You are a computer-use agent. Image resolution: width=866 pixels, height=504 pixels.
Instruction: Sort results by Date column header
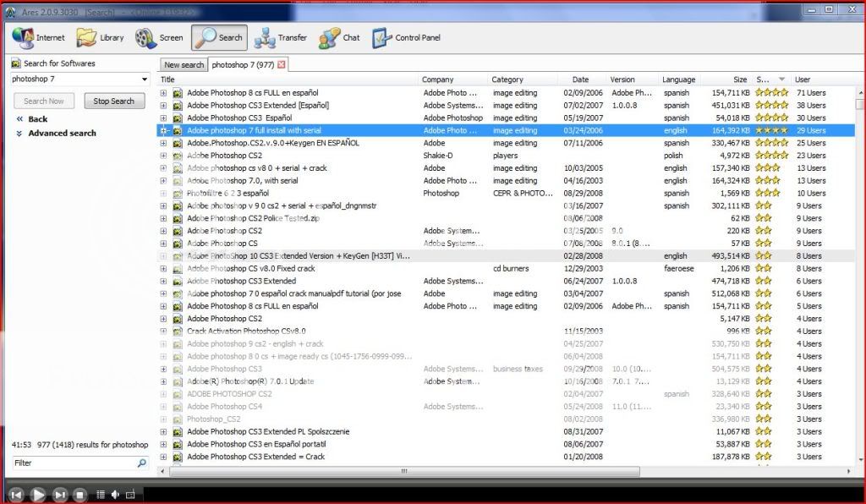[582, 79]
